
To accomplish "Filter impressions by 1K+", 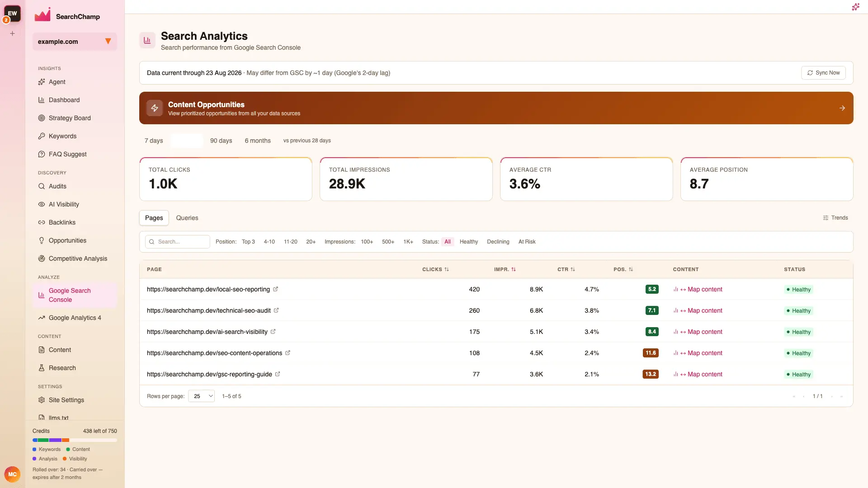I will pyautogui.click(x=408, y=242).
